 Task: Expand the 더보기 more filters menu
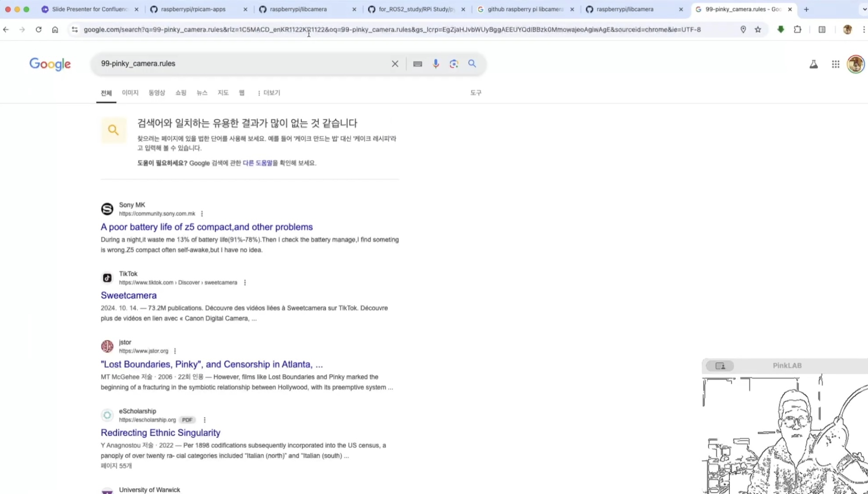coord(269,93)
